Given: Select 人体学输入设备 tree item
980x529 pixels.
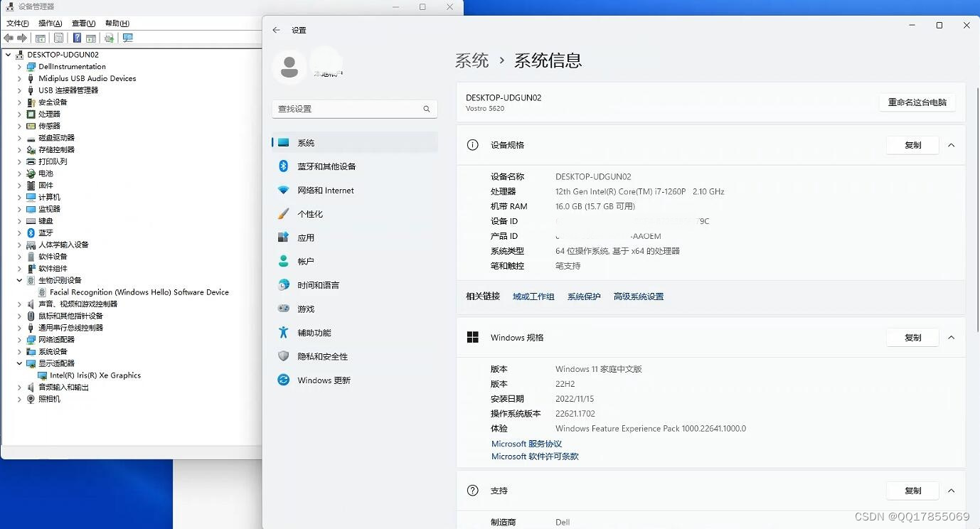Looking at the screenshot, I should click(63, 245).
